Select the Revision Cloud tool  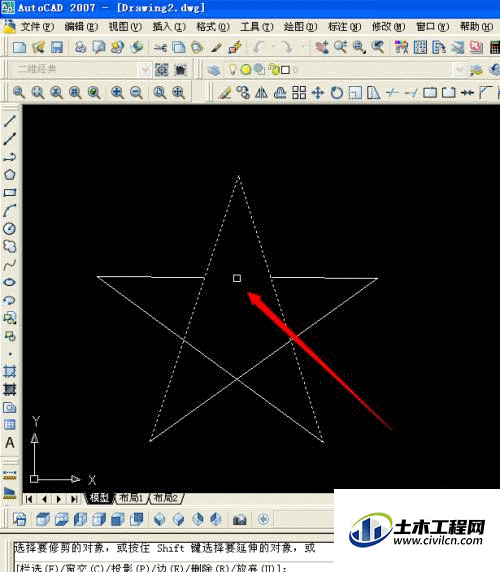pos(9,246)
